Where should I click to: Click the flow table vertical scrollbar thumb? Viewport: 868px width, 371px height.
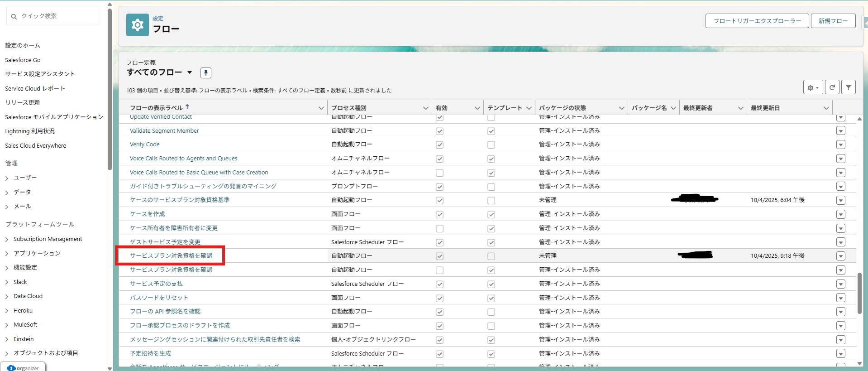point(859,293)
